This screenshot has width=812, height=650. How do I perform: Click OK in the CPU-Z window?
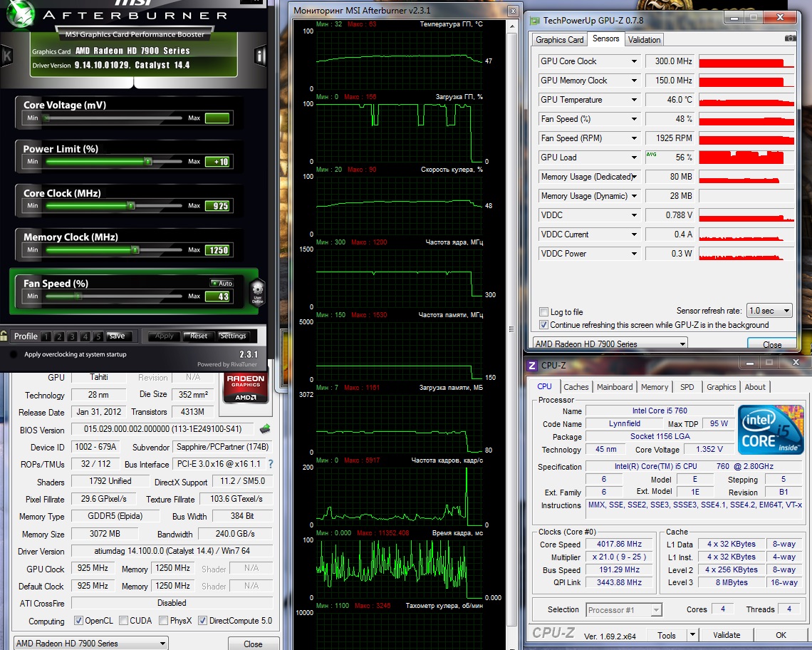(x=781, y=635)
